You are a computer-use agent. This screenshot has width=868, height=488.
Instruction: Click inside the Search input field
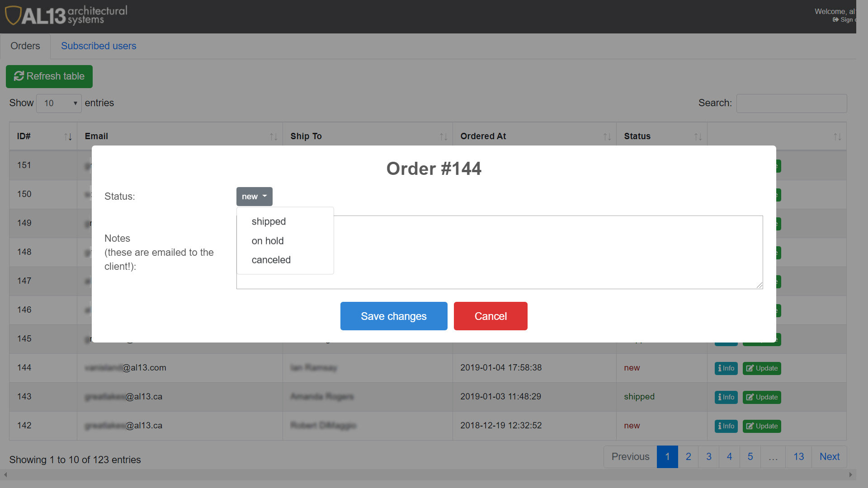791,103
